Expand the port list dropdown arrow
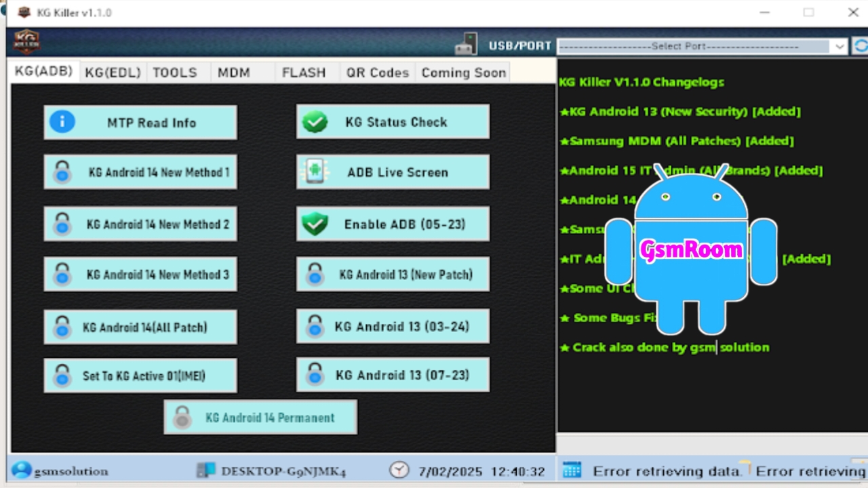Viewport: 868px width, 488px height. [840, 46]
